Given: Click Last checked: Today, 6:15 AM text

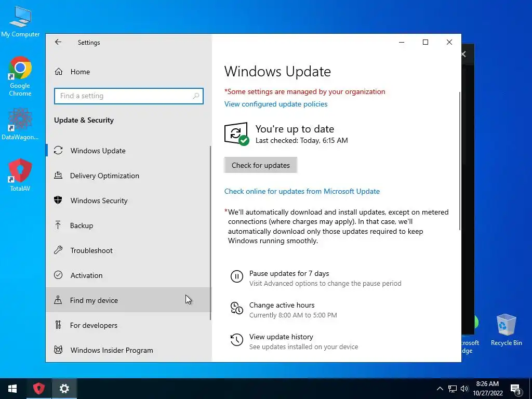Looking at the screenshot, I should point(302,140).
